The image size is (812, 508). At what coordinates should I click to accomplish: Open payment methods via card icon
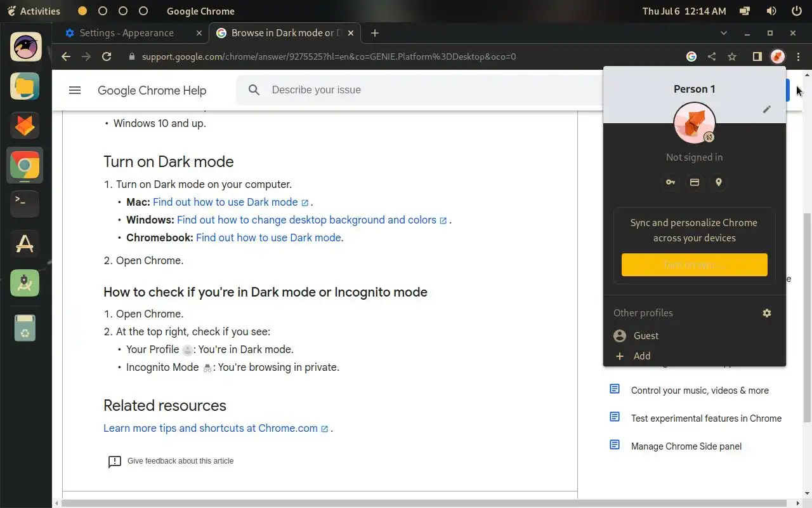pyautogui.click(x=695, y=182)
